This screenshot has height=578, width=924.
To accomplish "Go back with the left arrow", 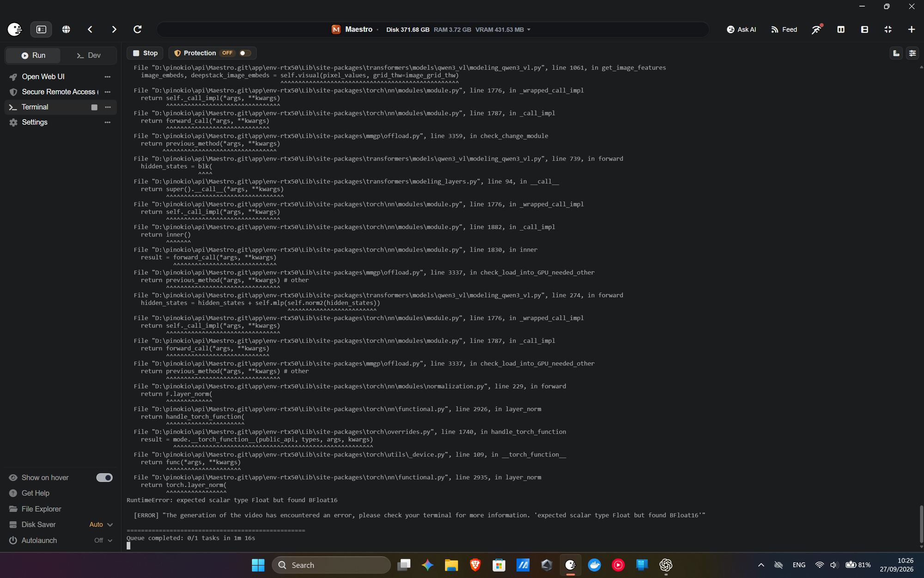I will 90,29.
